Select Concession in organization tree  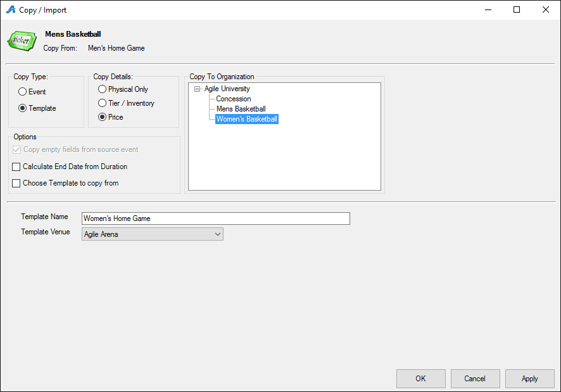point(233,99)
